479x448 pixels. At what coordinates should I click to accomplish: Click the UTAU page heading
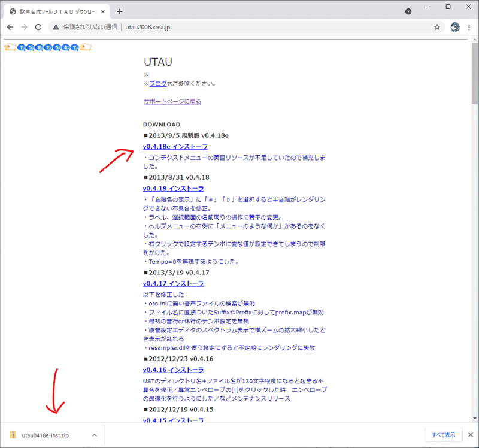pos(158,62)
